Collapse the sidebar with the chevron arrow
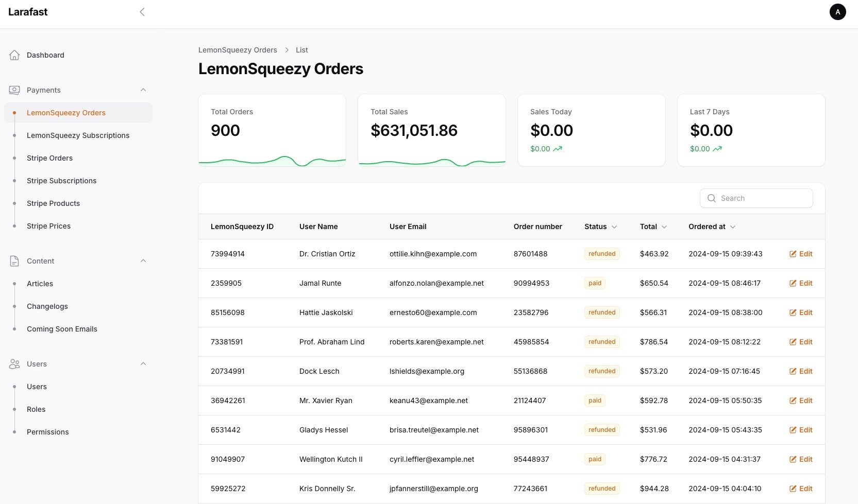Viewport: 858px width, 504px height. (142, 12)
